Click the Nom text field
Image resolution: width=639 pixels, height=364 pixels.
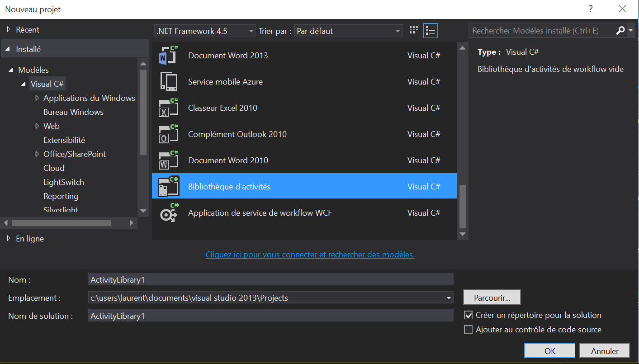pyautogui.click(x=270, y=279)
